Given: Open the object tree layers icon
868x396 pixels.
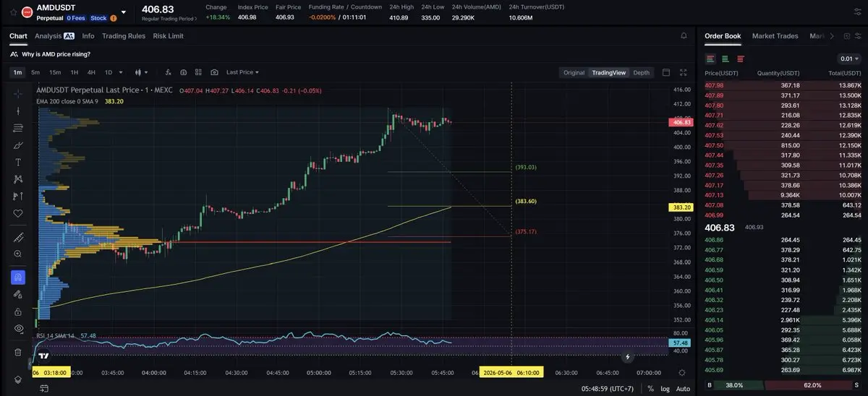Looking at the screenshot, I should 18,379.
